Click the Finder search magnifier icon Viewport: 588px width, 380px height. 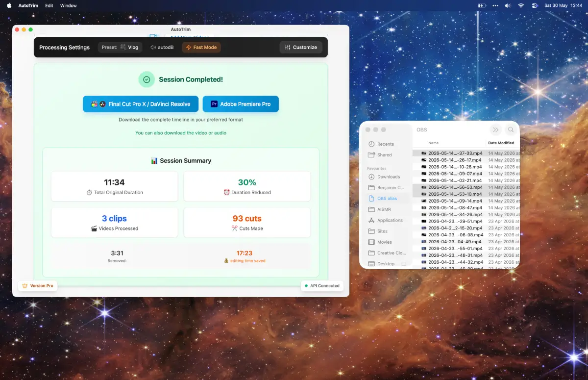(x=511, y=130)
